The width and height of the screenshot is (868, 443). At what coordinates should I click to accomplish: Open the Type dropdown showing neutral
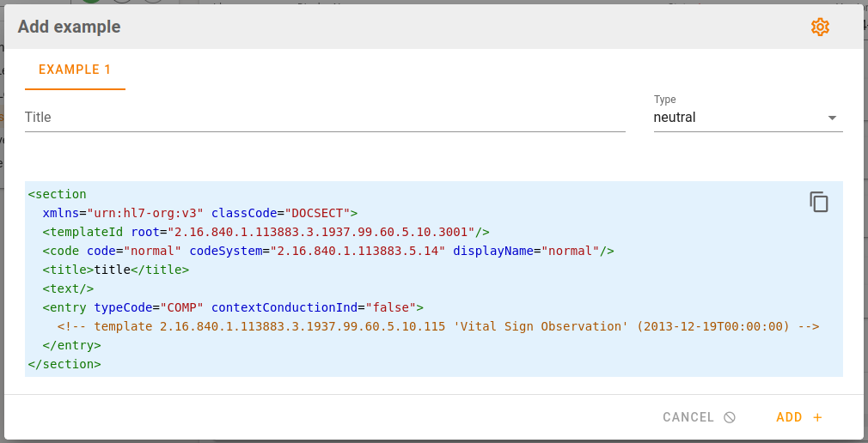tap(739, 118)
